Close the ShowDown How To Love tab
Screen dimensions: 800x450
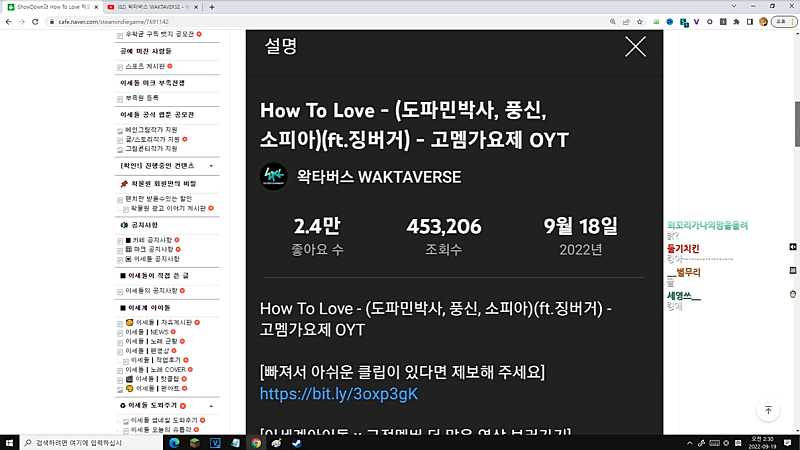click(96, 7)
